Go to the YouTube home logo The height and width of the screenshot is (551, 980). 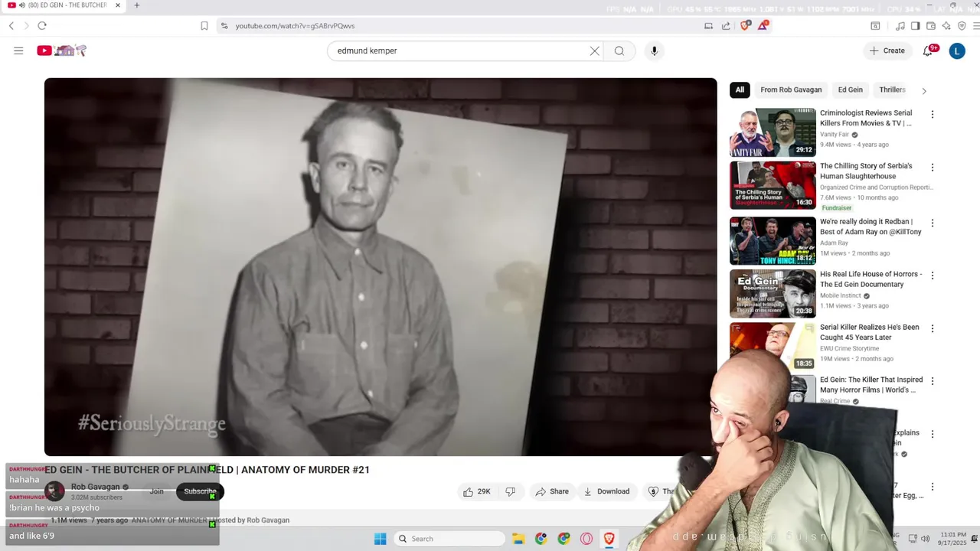pyautogui.click(x=61, y=51)
